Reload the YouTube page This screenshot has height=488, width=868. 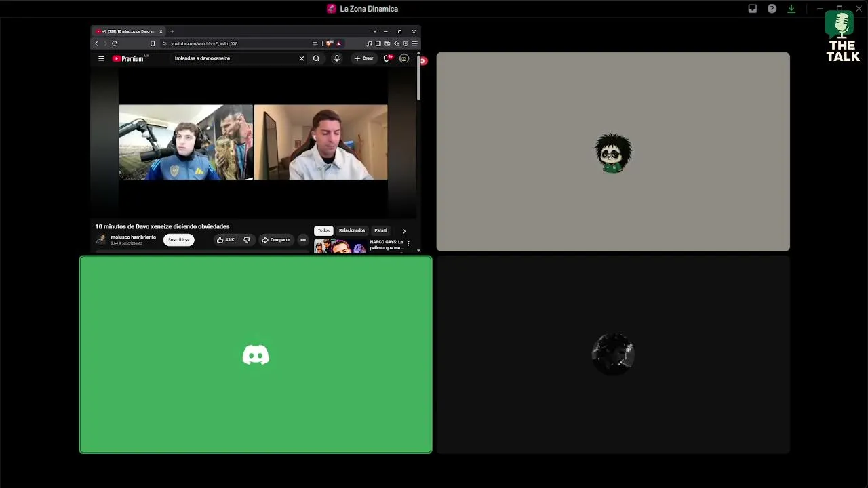coord(115,43)
